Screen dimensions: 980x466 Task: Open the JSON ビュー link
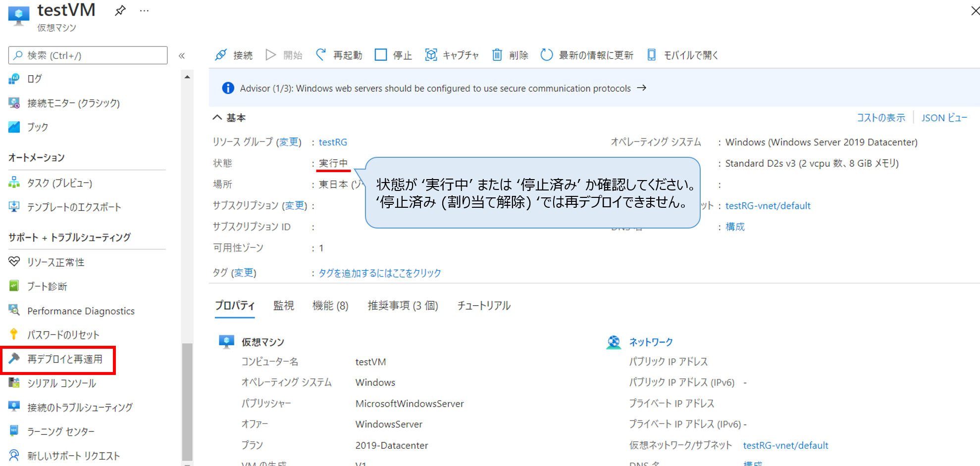pyautogui.click(x=944, y=118)
